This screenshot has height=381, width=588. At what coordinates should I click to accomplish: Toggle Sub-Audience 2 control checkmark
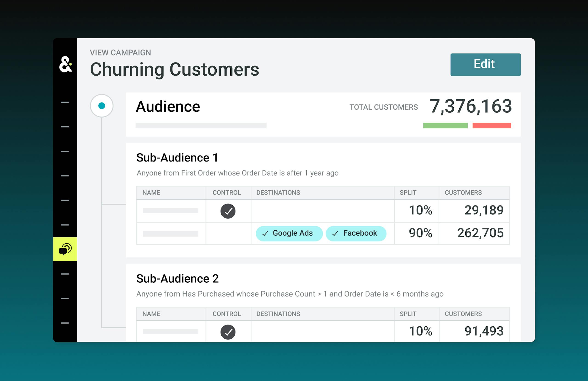tap(228, 332)
